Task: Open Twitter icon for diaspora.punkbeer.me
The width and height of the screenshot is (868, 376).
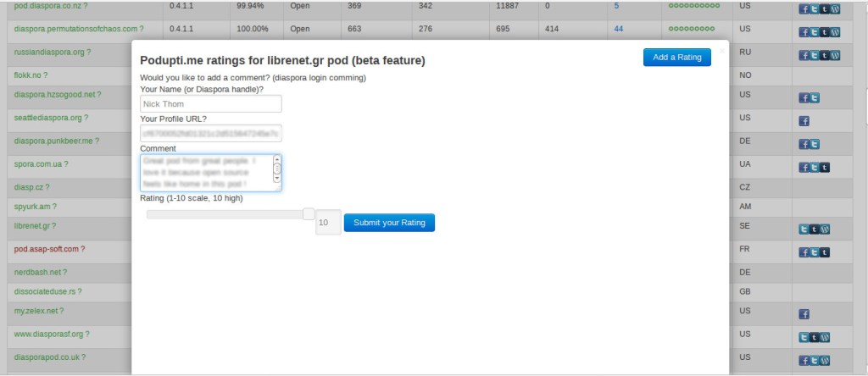Action: point(815,144)
